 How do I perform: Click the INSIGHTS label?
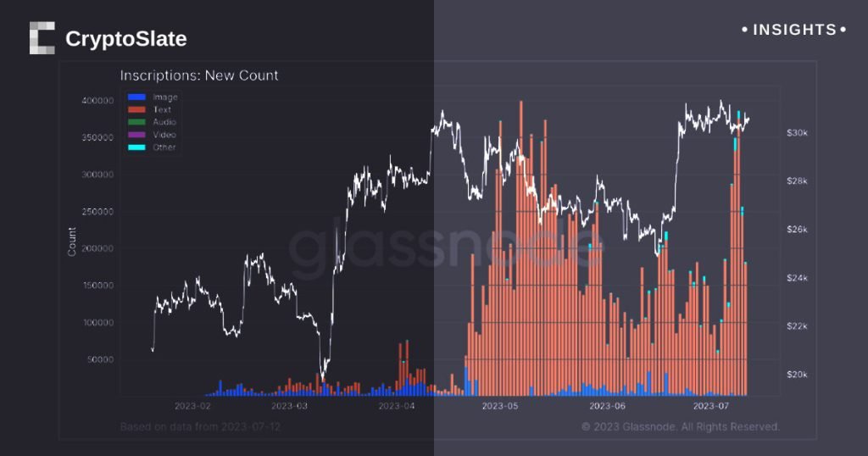point(793,30)
